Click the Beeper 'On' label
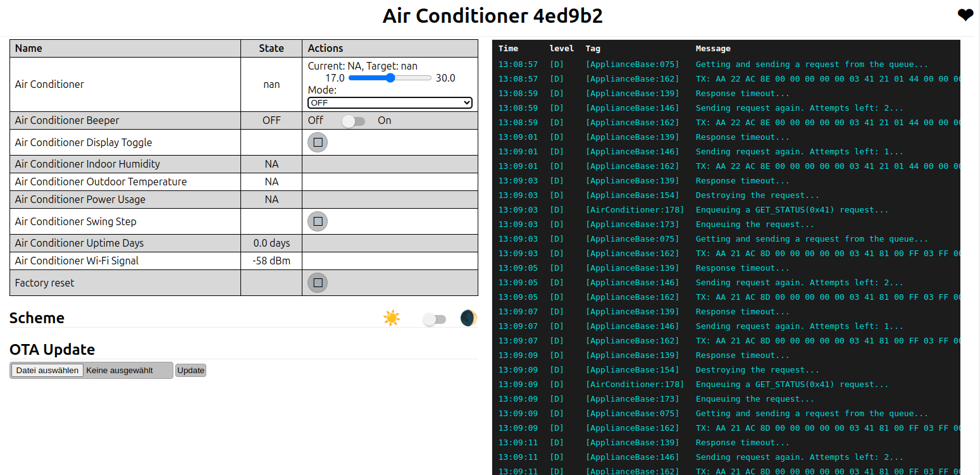This screenshot has height=475, width=980. [x=384, y=120]
